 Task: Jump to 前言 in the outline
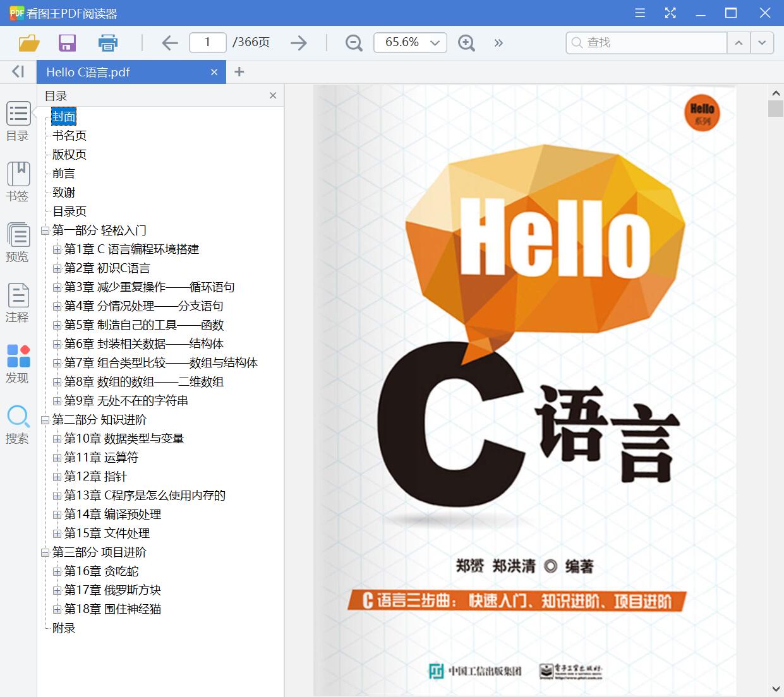tap(64, 174)
